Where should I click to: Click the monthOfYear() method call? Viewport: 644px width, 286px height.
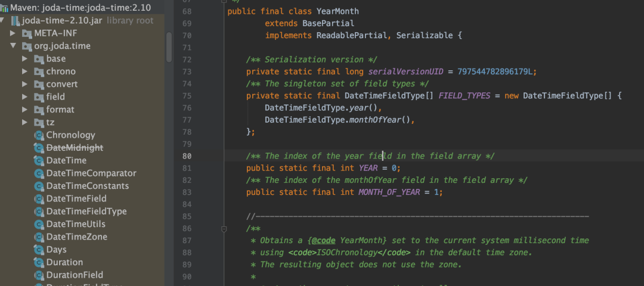click(x=380, y=120)
